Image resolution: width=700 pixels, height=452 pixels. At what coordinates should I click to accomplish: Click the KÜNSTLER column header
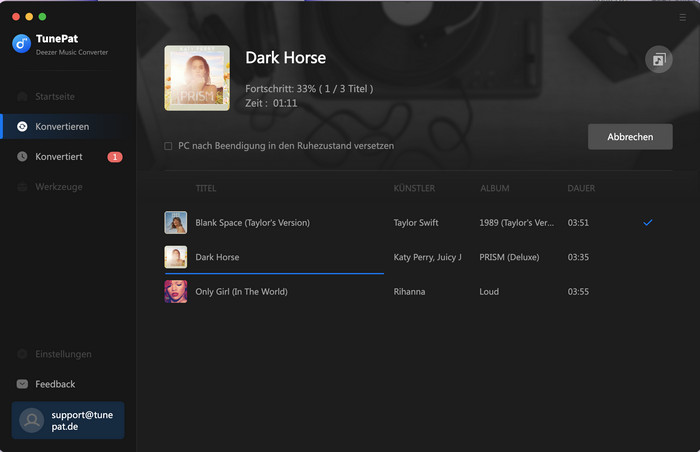[414, 188]
